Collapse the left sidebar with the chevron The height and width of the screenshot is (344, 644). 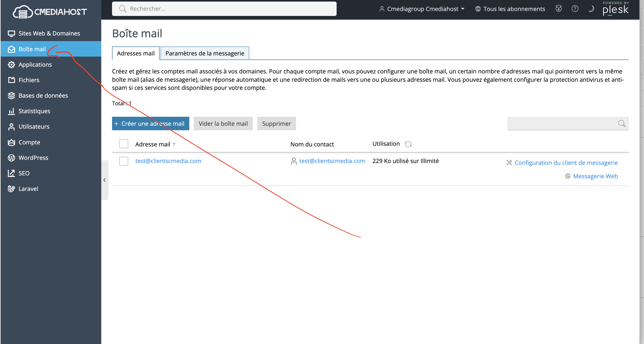tap(104, 180)
